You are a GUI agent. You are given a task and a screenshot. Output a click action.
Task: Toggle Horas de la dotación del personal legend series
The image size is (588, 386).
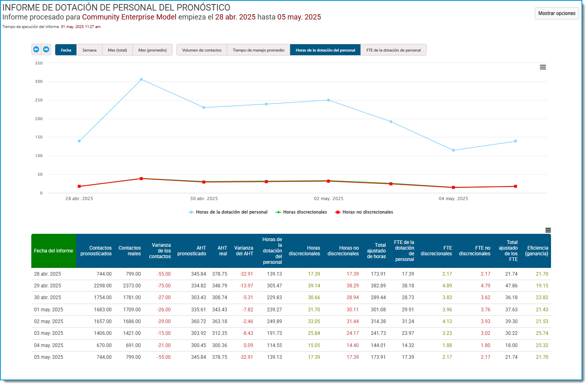pos(228,212)
